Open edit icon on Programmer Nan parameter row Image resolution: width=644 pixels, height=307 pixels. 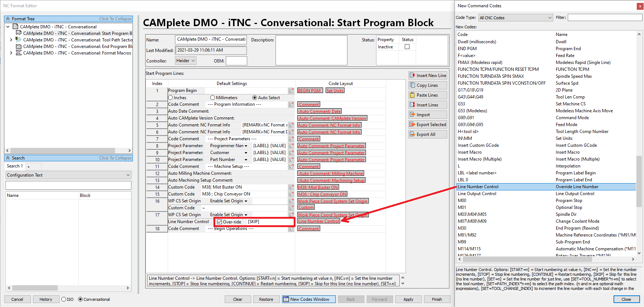pyautogui.click(x=291, y=146)
